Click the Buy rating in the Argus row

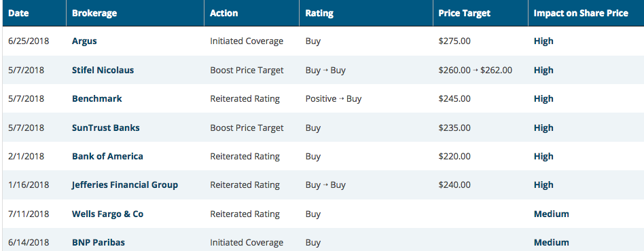(313, 41)
